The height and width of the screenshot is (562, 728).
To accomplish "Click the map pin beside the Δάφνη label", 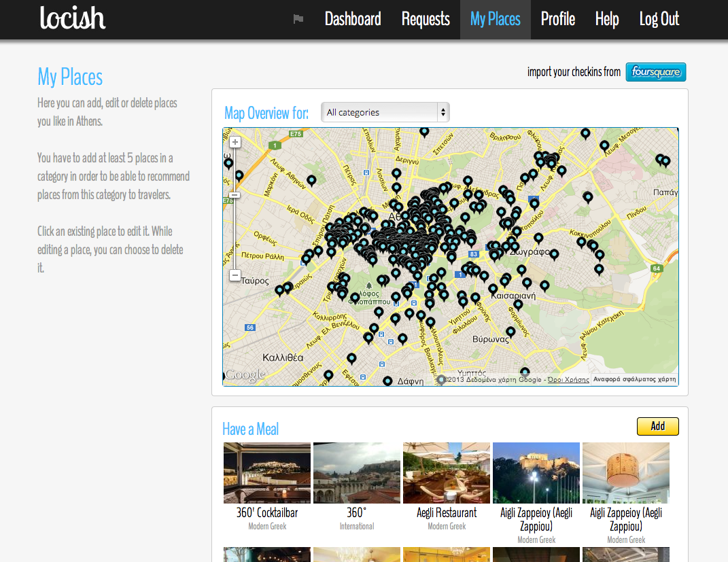I will (x=387, y=381).
